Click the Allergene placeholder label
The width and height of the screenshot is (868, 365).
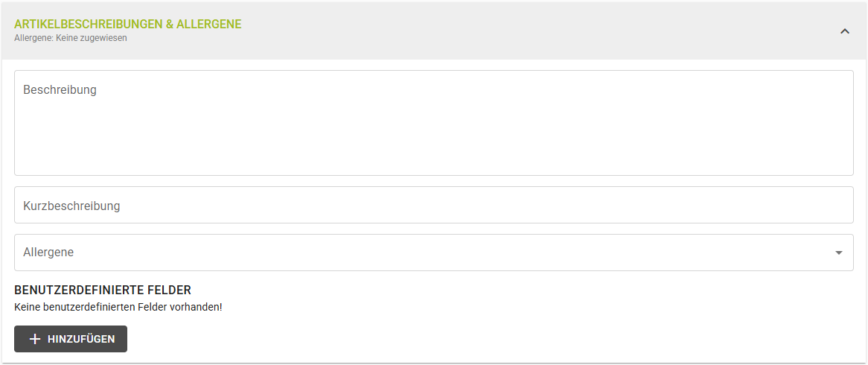[x=48, y=253]
